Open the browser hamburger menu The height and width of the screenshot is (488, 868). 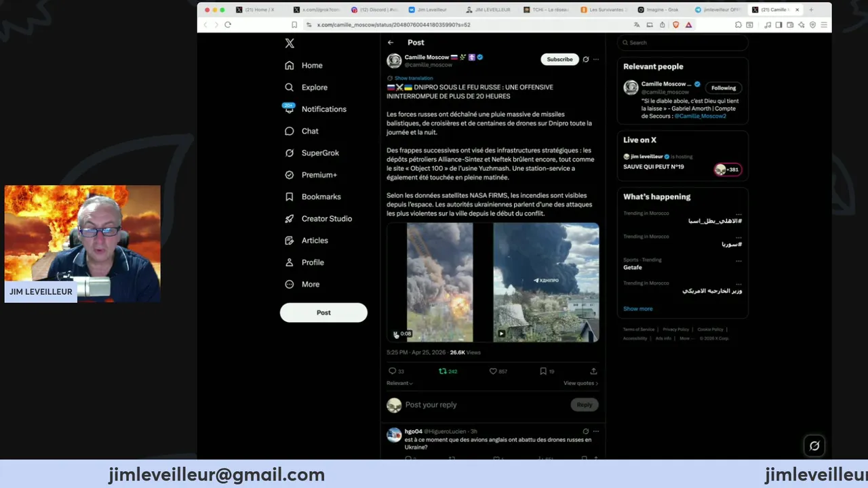pos(824,25)
